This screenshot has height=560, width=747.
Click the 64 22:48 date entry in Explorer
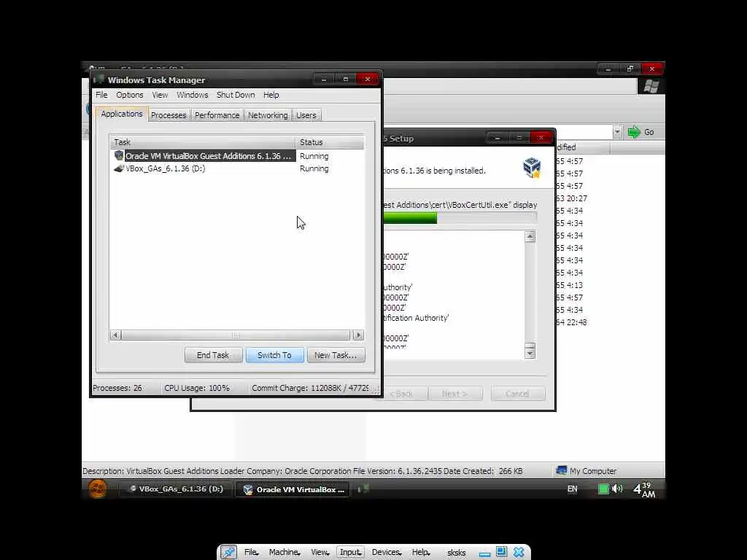click(x=572, y=322)
